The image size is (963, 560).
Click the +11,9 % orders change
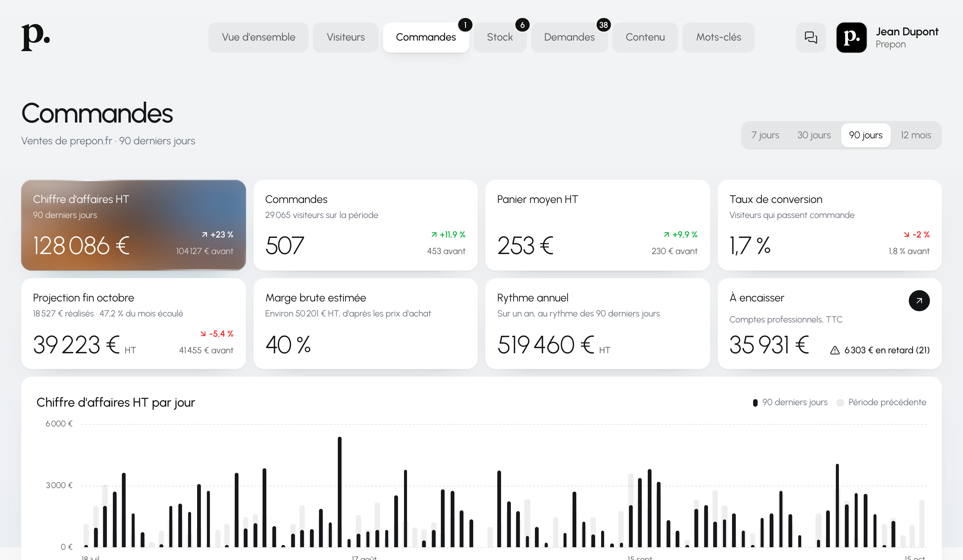448,234
